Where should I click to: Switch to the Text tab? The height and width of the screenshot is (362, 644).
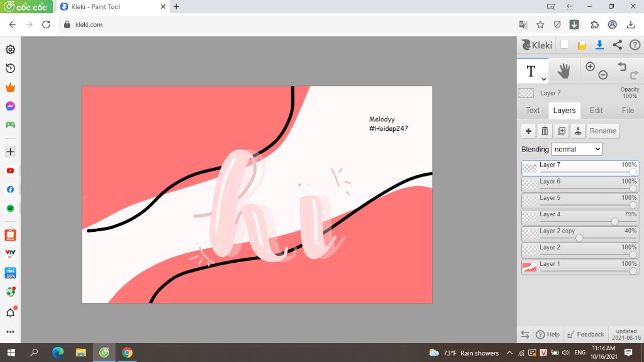coord(533,111)
